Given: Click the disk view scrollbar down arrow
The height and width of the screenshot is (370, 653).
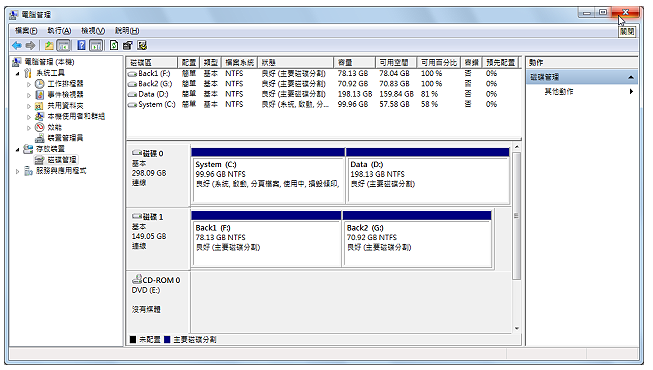Looking at the screenshot, I should pos(516,328).
